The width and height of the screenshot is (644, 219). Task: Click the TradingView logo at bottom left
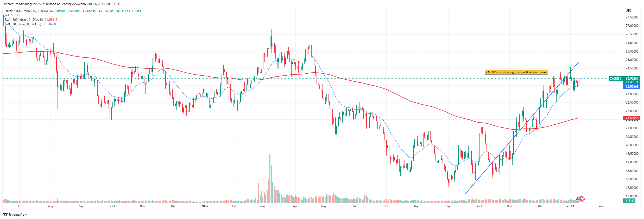click(15, 214)
